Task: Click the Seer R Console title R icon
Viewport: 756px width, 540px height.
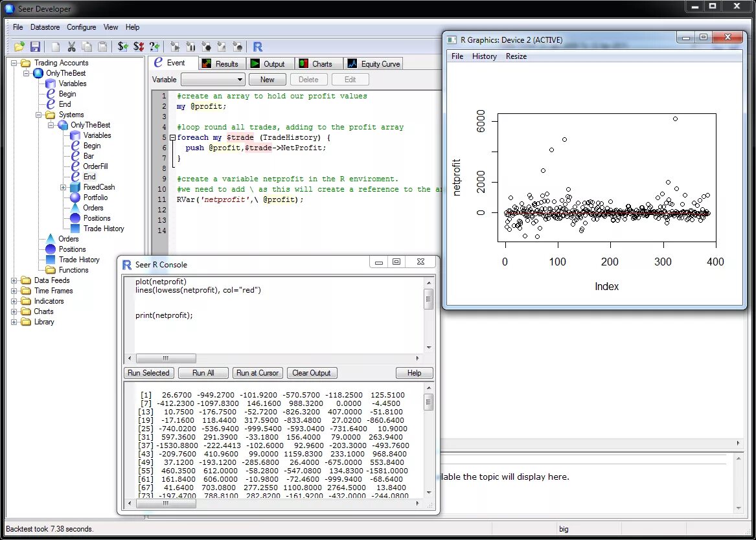Action: [127, 264]
